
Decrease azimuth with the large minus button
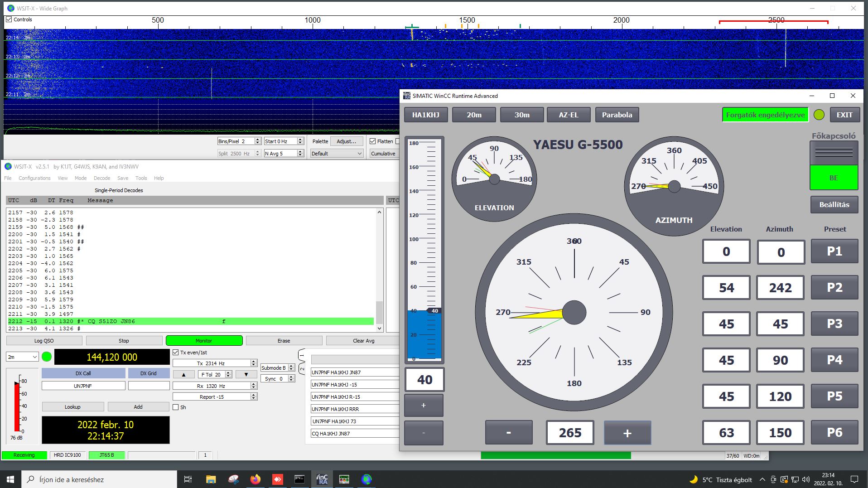tap(509, 433)
